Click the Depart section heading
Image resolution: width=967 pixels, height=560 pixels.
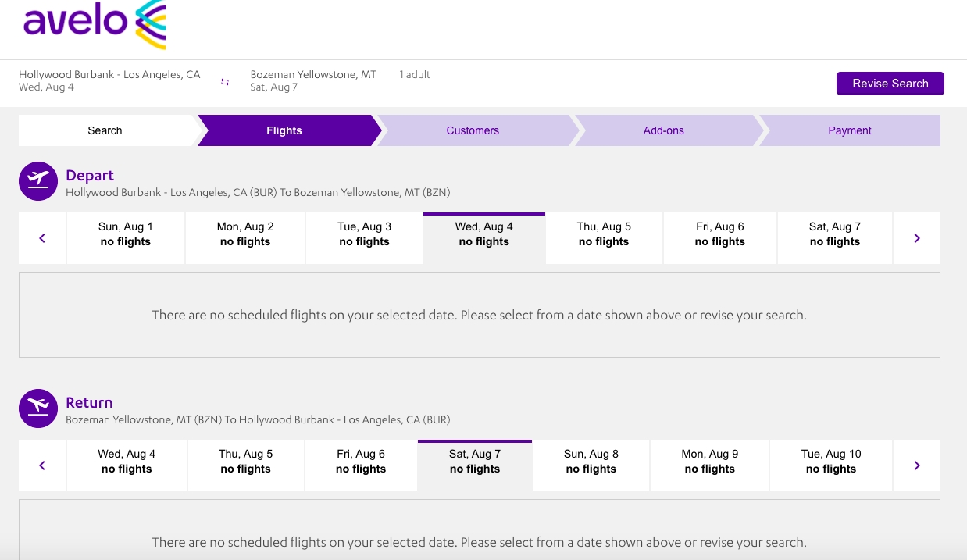click(x=90, y=176)
